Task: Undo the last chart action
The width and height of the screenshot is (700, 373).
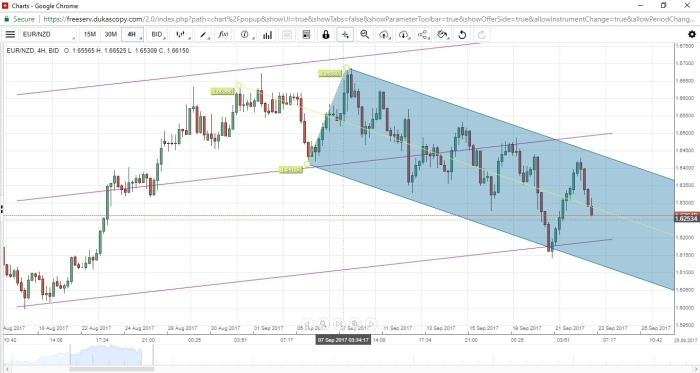Action: pos(462,34)
